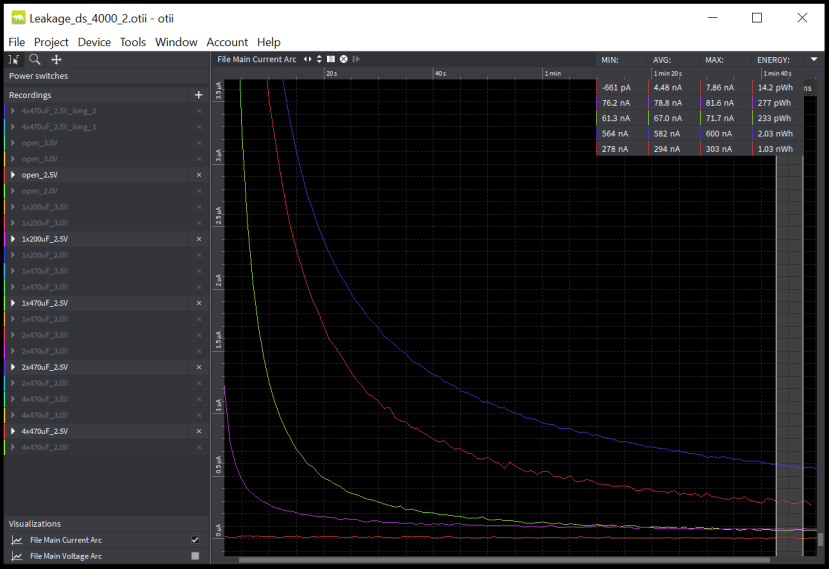Click the grey selection region on the graph
This screenshot has width=829, height=569.
coord(789,354)
